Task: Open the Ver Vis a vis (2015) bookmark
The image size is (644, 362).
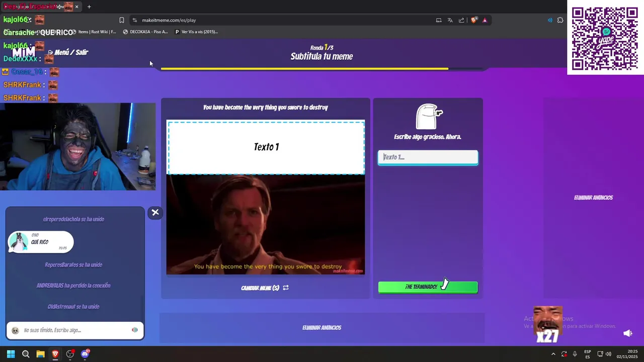Action: point(196,32)
